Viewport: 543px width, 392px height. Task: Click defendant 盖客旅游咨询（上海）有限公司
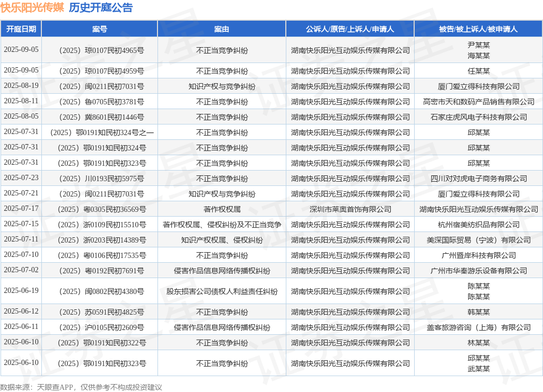click(x=479, y=327)
